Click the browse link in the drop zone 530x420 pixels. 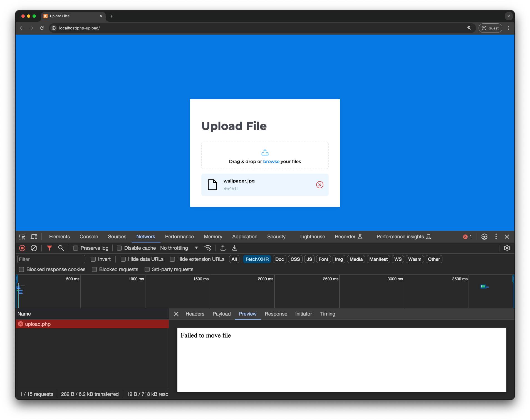point(271,161)
